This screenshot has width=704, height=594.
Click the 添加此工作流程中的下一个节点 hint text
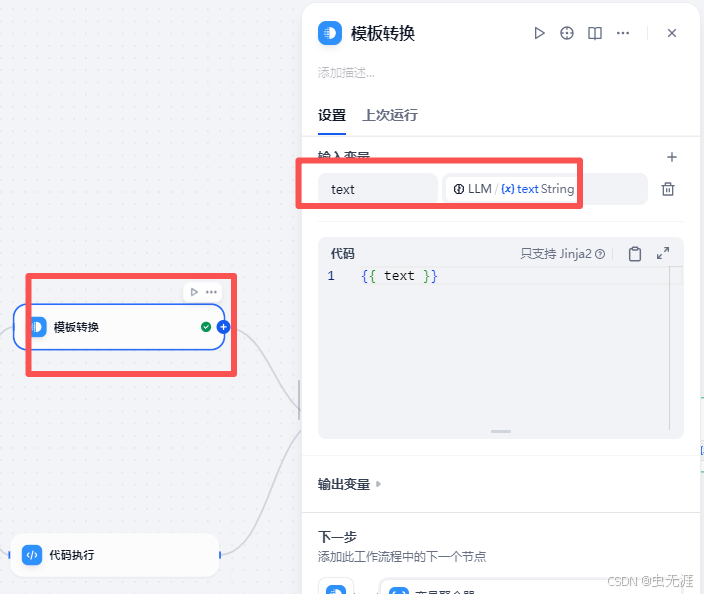pos(402,557)
